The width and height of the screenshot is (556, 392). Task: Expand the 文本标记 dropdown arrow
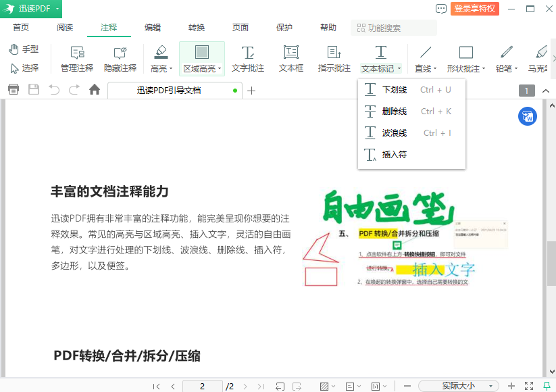pos(399,68)
